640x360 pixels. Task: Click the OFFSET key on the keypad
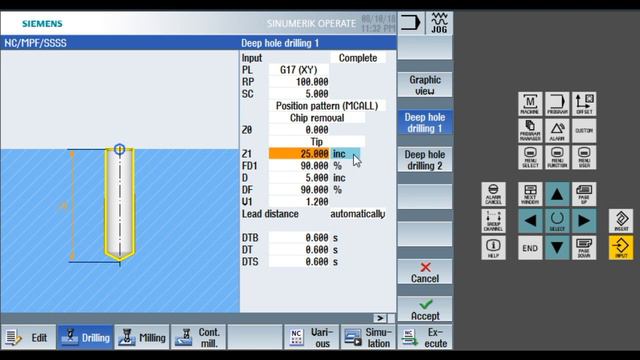tap(584, 104)
